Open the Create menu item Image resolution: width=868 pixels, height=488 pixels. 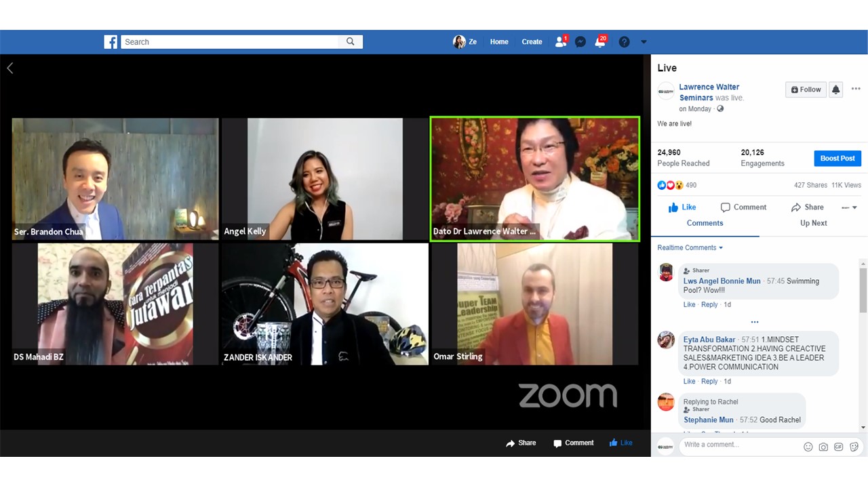(x=532, y=42)
